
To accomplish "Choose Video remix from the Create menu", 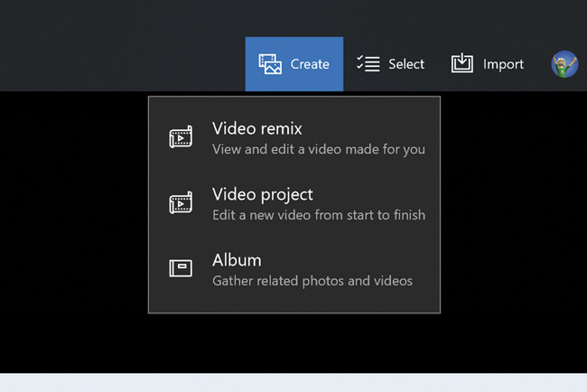I will (257, 128).
